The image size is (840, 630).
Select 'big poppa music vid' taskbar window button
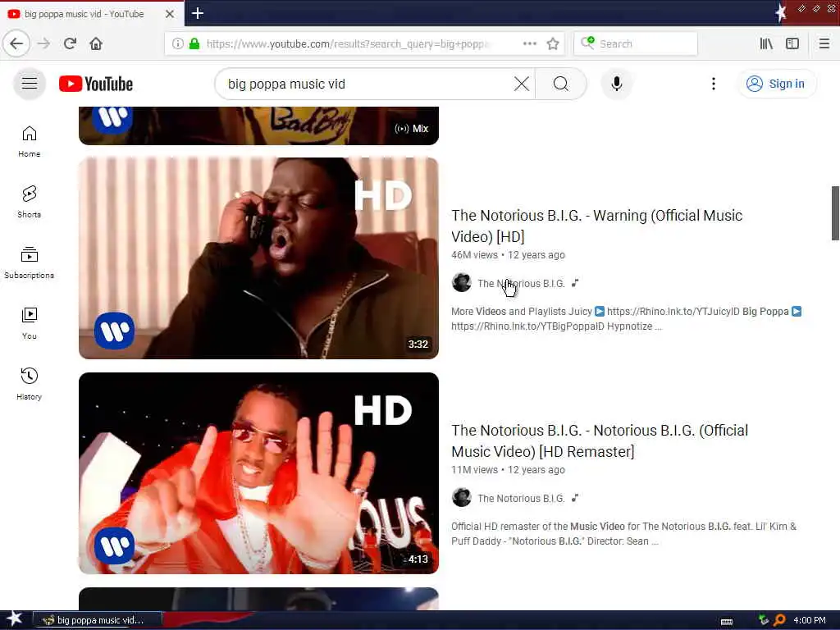[x=98, y=620]
